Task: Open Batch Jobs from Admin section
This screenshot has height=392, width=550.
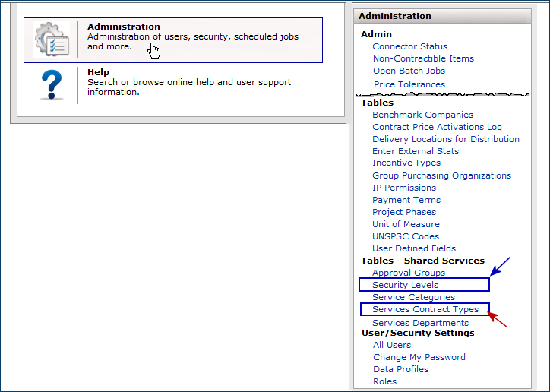Action: (409, 71)
